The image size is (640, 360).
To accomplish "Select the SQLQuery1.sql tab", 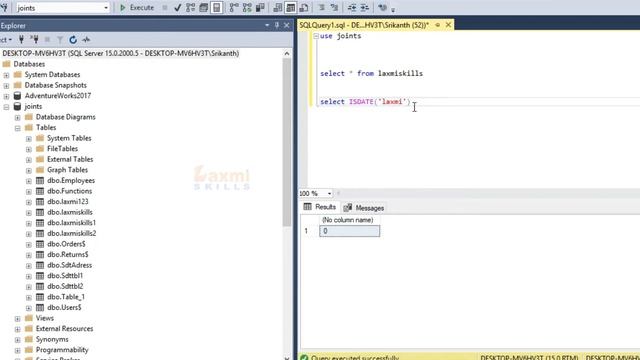I will (364, 25).
